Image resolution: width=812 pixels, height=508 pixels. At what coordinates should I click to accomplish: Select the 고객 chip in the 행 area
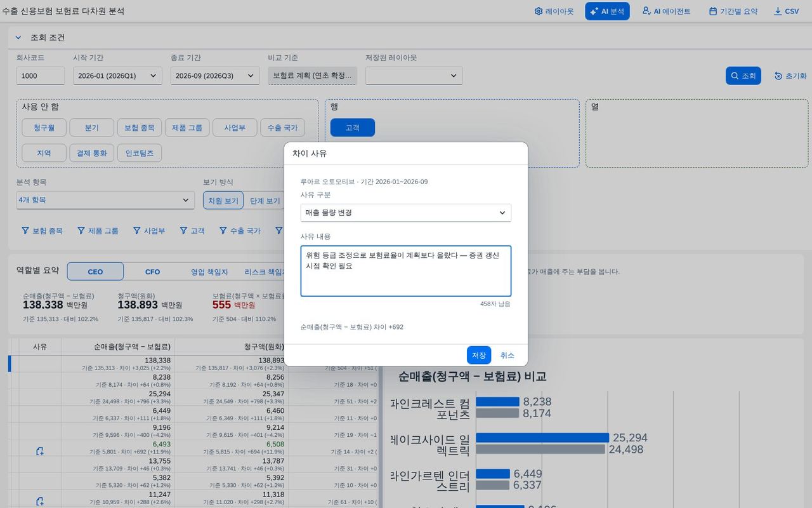353,128
